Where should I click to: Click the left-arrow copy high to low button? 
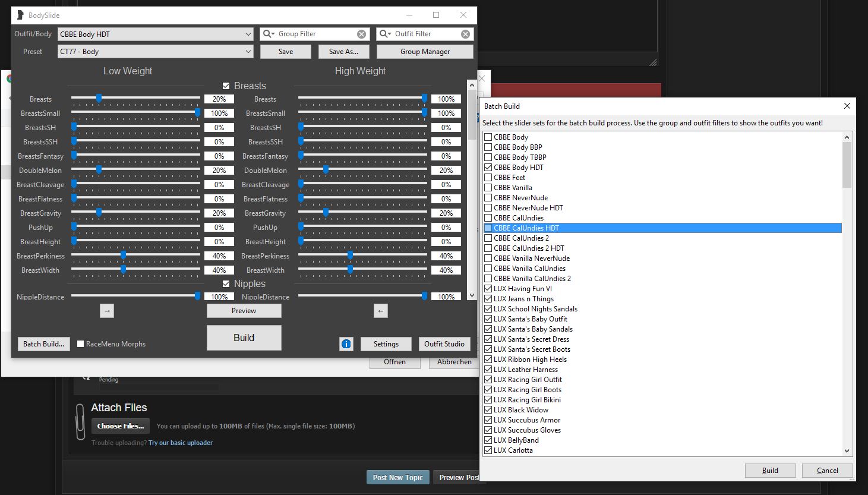(381, 310)
